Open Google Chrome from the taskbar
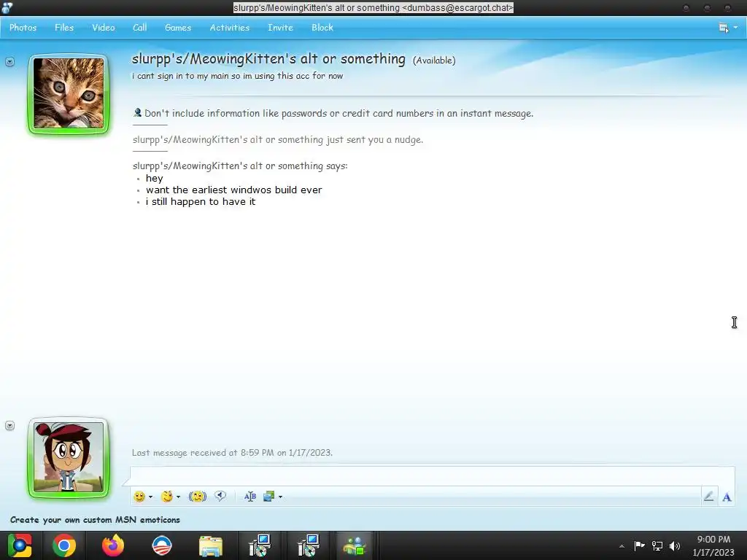 tap(64, 545)
